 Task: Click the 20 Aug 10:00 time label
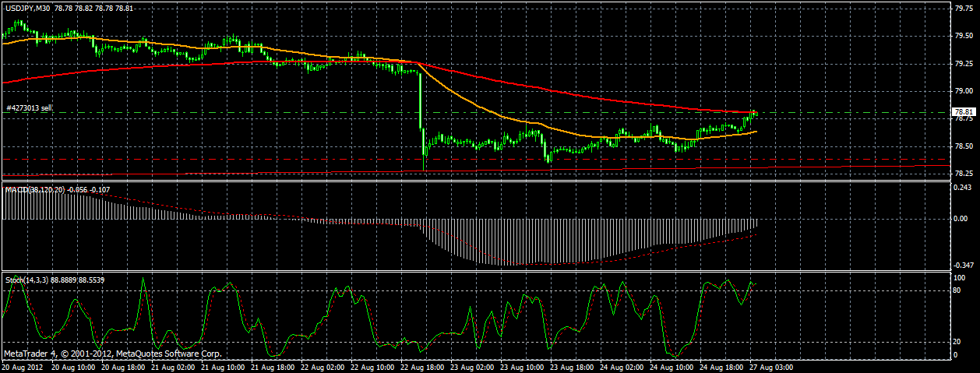pyautogui.click(x=72, y=366)
